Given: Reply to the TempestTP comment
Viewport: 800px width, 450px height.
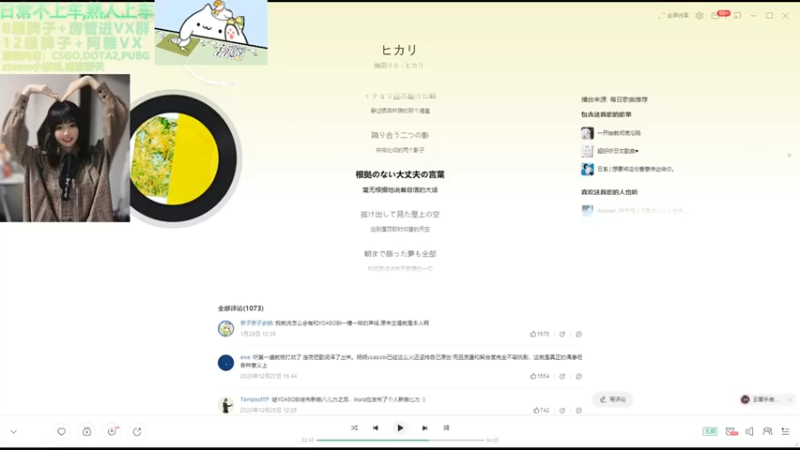Looking at the screenshot, I should 579,410.
